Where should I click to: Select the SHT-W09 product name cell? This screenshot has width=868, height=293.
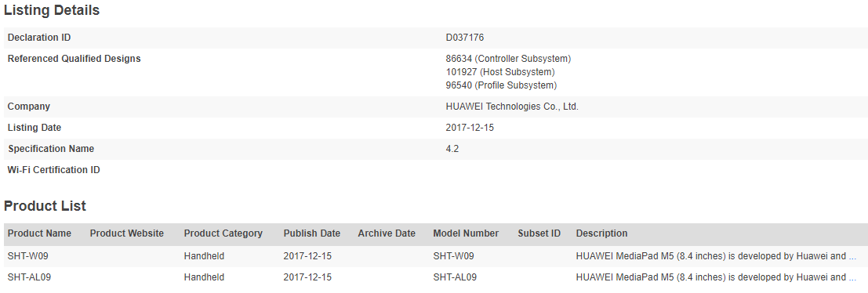click(x=29, y=256)
